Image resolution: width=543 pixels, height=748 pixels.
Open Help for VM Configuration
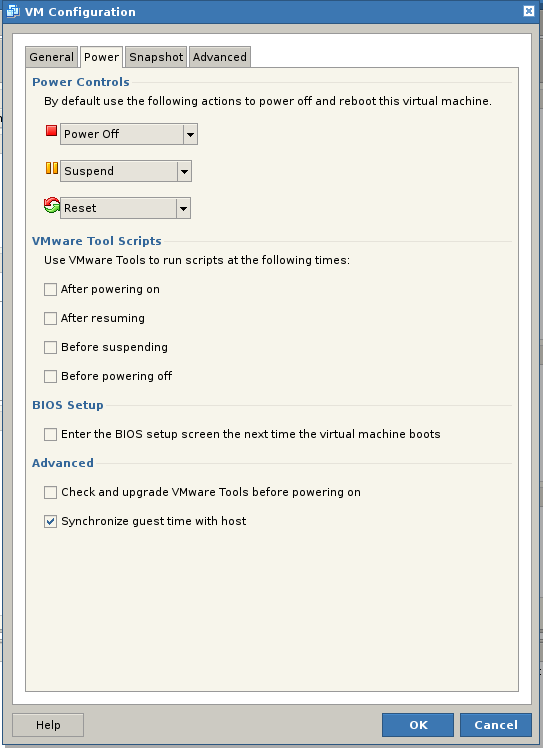coord(48,725)
